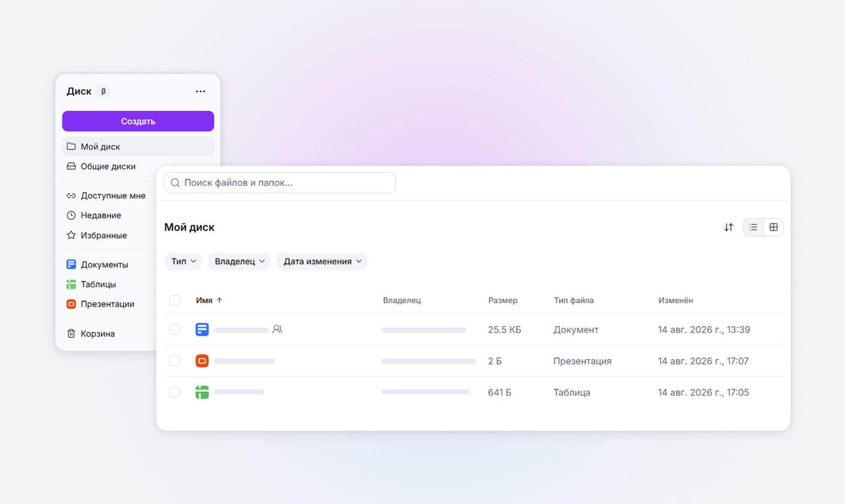Focus the Поиск файлов и папок search field

pyautogui.click(x=280, y=183)
